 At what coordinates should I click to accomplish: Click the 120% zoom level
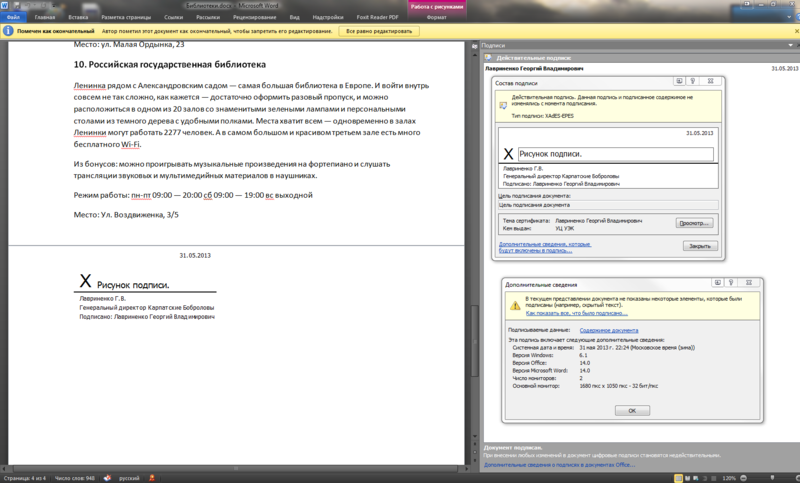[729, 478]
